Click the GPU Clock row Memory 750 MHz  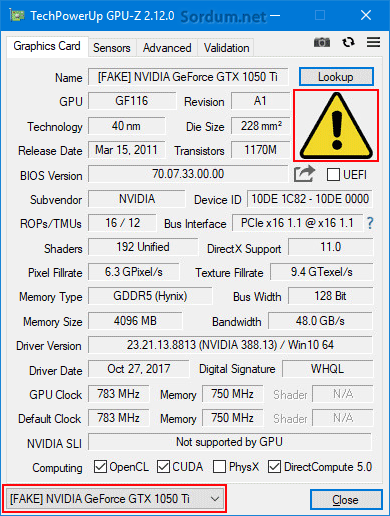click(x=233, y=394)
